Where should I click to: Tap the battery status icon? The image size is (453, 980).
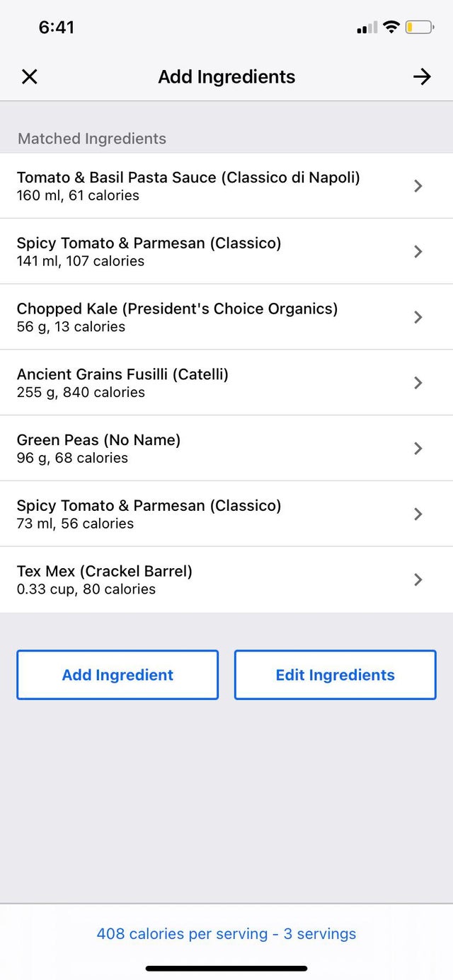click(x=419, y=28)
